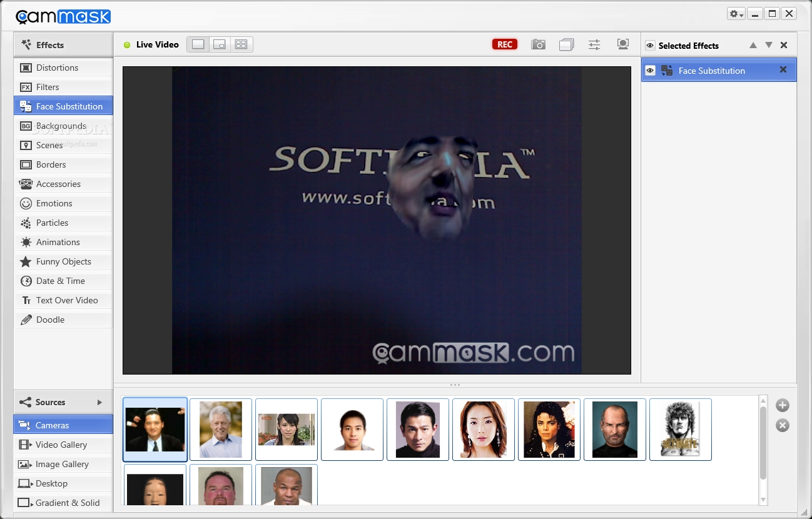Open the Scenes category

coord(63,145)
